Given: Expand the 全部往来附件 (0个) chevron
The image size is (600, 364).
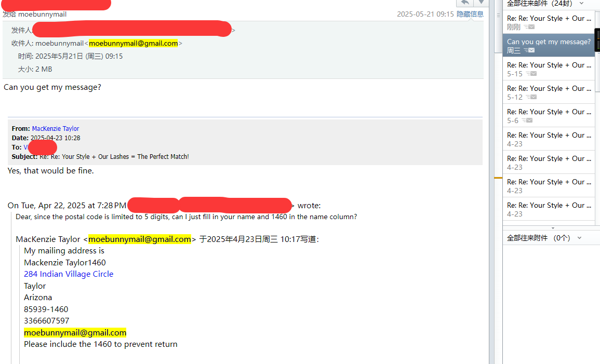Looking at the screenshot, I should point(579,238).
